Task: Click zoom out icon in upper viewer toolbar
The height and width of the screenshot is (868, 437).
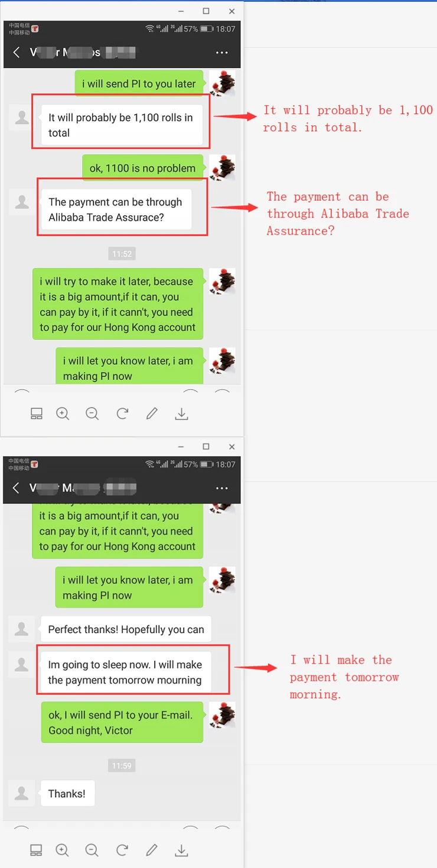Action: pos(92,414)
